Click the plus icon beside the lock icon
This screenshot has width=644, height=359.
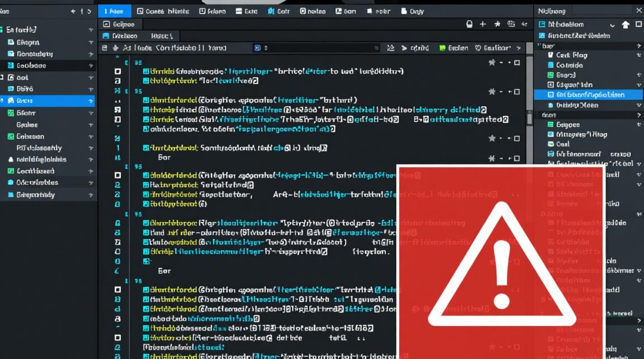tap(483, 24)
